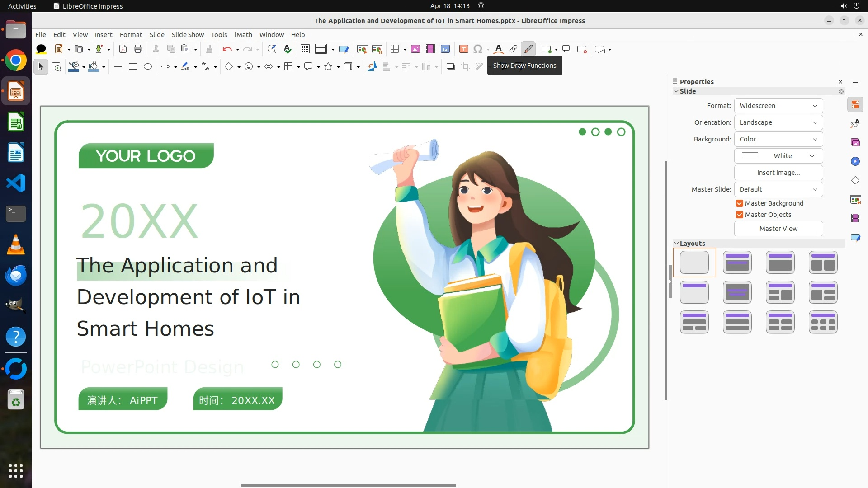Click the Insert Special Character omega icon
The height and width of the screenshot is (488, 868).
[477, 49]
